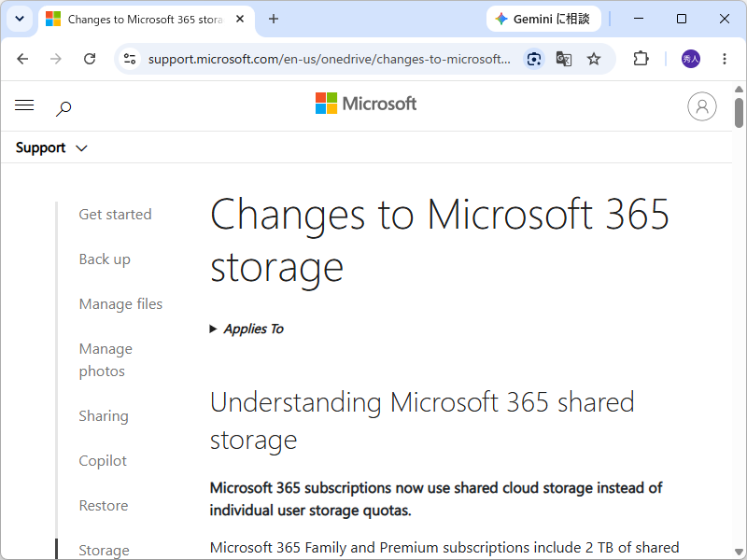
Task: Open the Chrome profile avatar
Action: [x=691, y=59]
